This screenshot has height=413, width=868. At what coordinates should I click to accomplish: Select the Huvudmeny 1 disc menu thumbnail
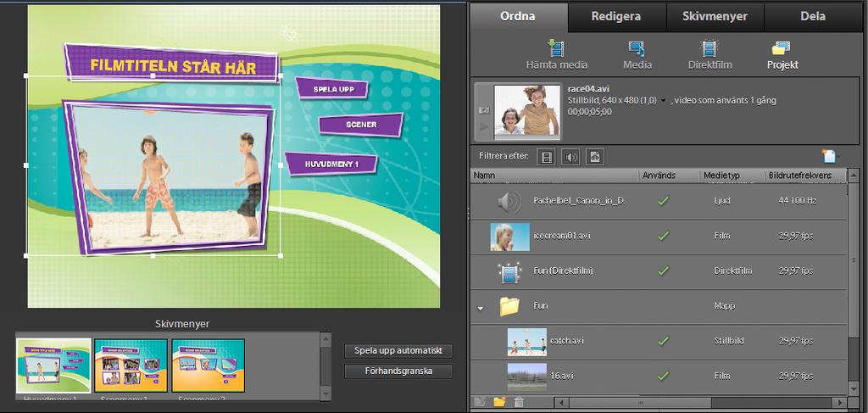53,366
